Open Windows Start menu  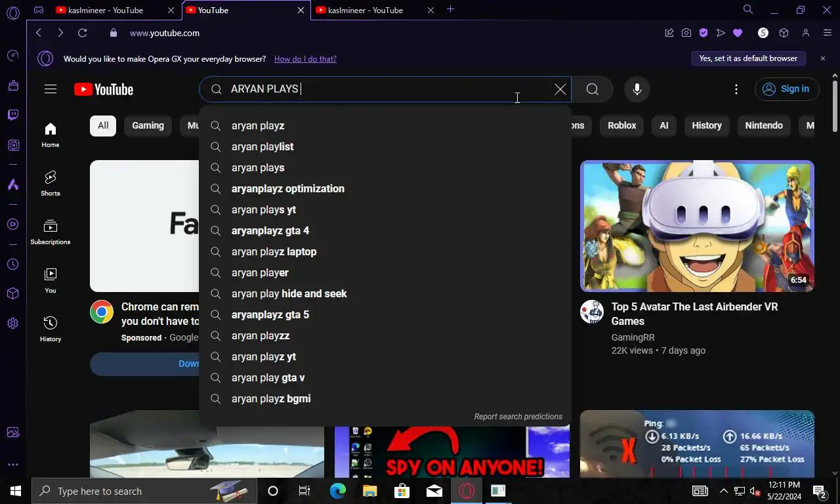pos(15,491)
